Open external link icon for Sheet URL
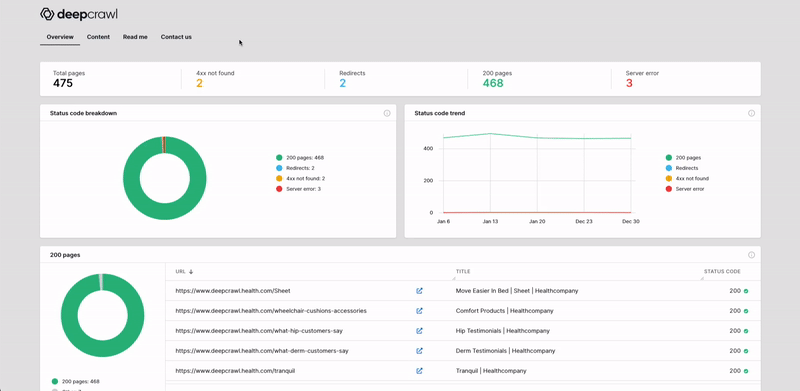This screenshot has height=391, width=800. click(419, 291)
